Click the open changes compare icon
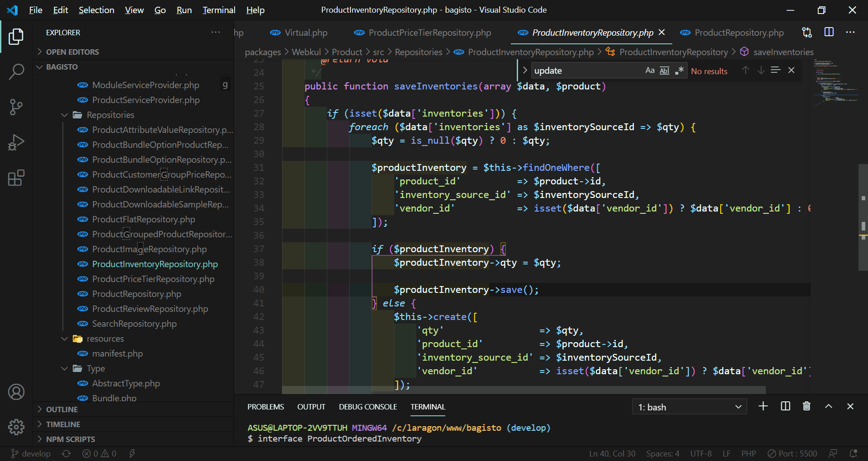868x461 pixels. (x=807, y=33)
